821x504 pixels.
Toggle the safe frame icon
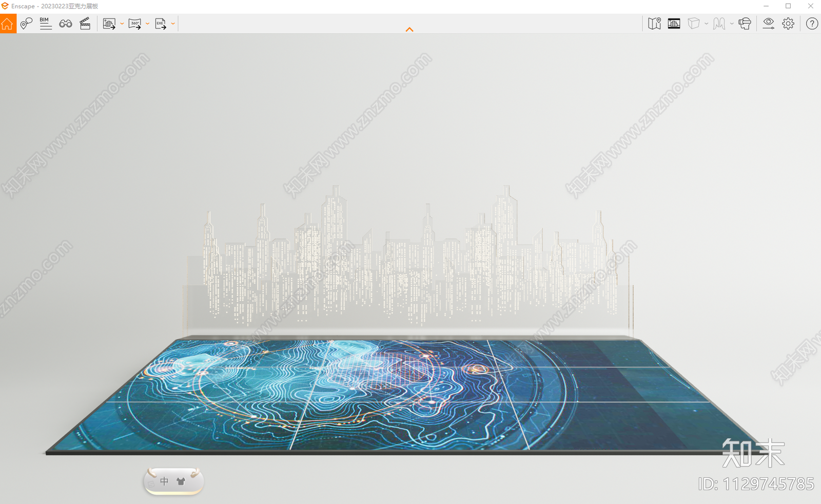(674, 24)
